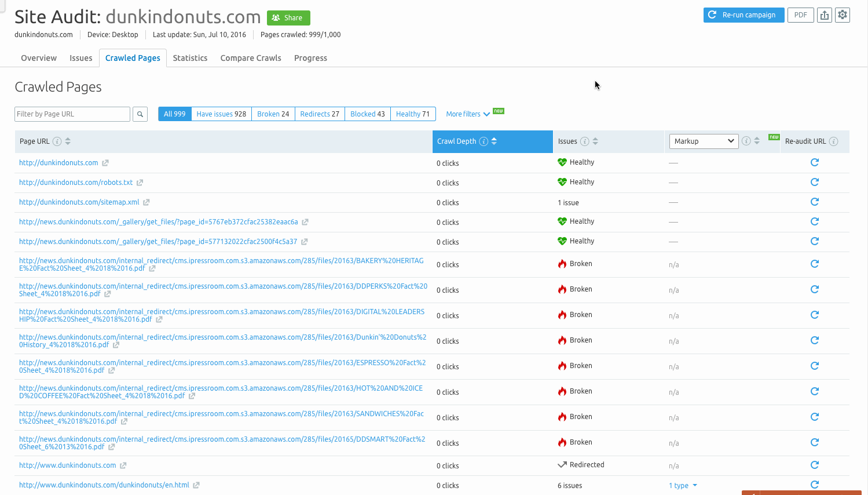868x495 pixels.
Task: Open the DDSMART Fact Sheet PDF link
Action: pos(222,443)
